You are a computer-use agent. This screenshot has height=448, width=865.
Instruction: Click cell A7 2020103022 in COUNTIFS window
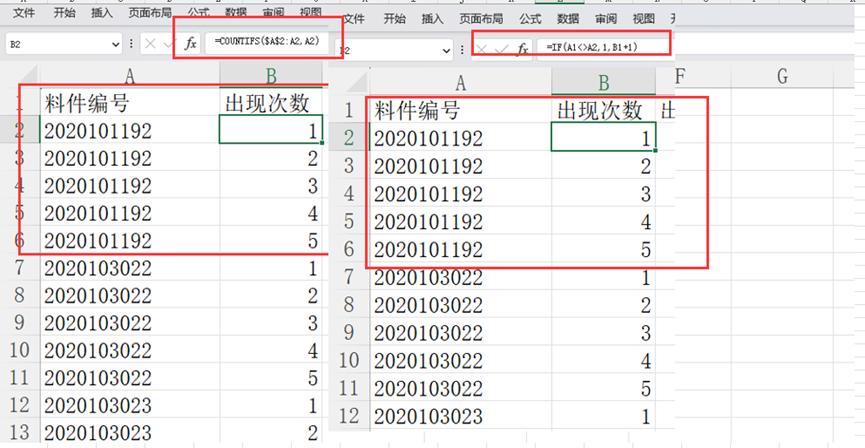[x=130, y=268]
